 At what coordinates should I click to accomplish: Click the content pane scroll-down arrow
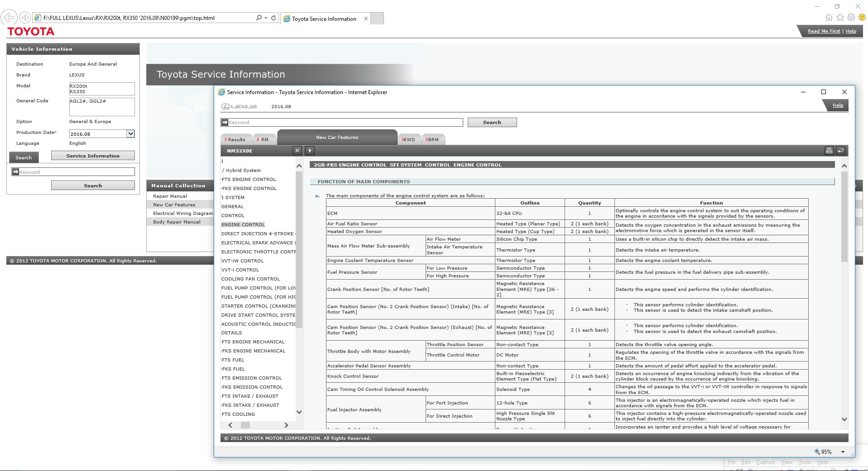(844, 419)
